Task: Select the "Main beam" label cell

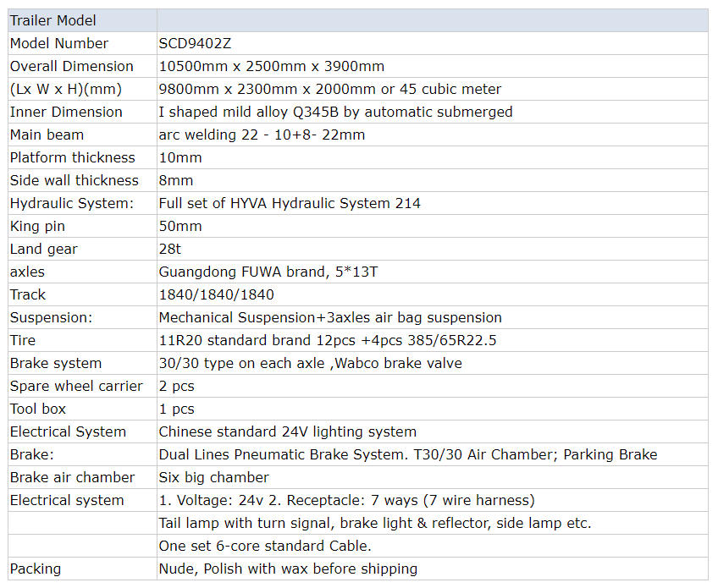Action: coord(47,135)
